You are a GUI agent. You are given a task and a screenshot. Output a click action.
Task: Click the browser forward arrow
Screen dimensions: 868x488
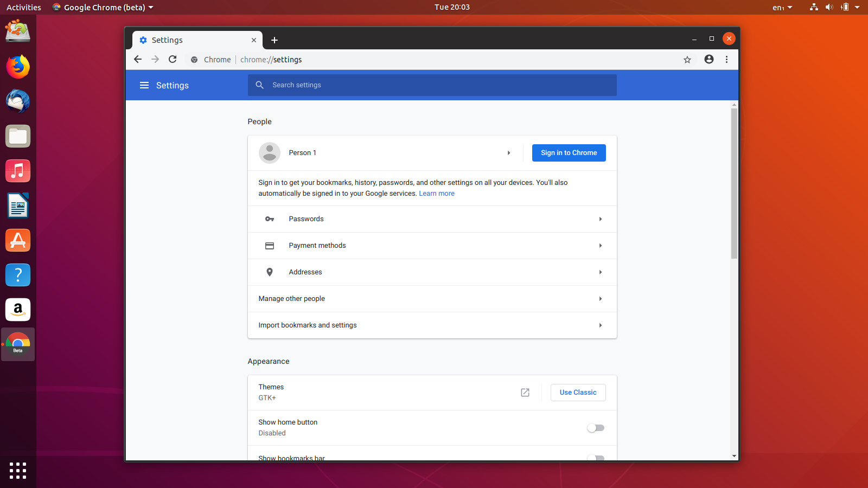[155, 60]
